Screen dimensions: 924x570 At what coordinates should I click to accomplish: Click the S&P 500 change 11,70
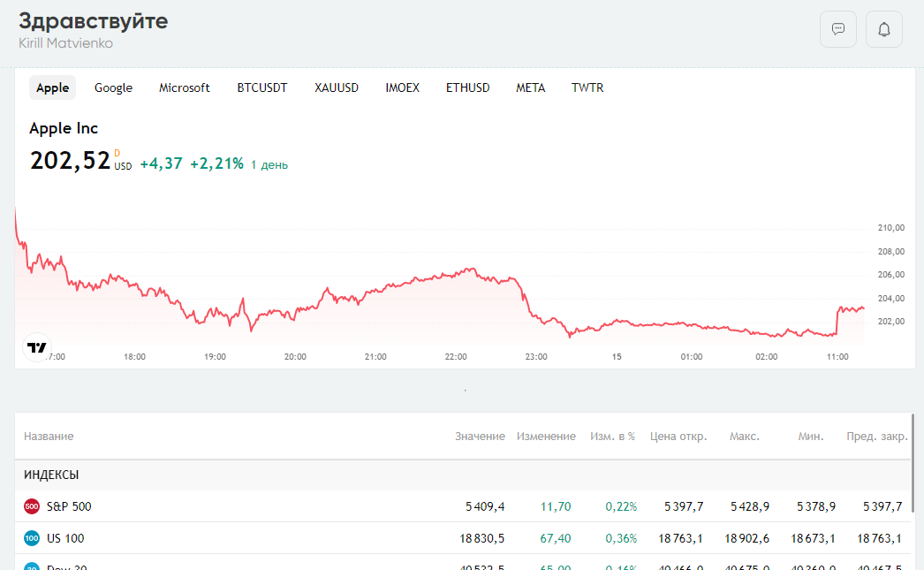[556, 506]
